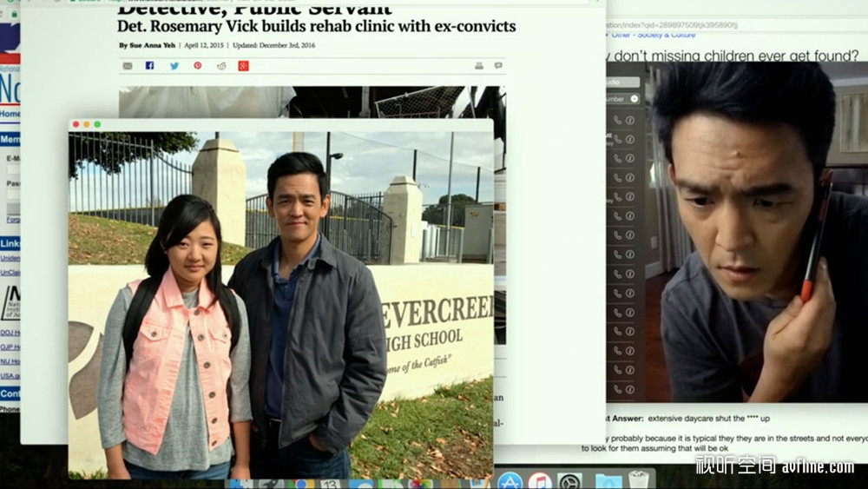This screenshot has height=489, width=868.
Task: Open info for the topmost call entry
Action: [630, 120]
